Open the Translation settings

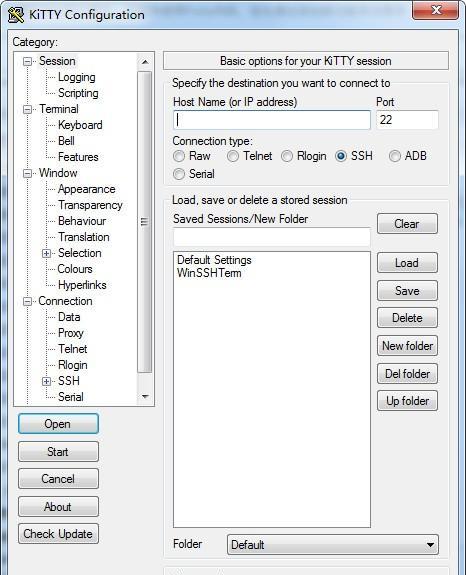(x=84, y=237)
